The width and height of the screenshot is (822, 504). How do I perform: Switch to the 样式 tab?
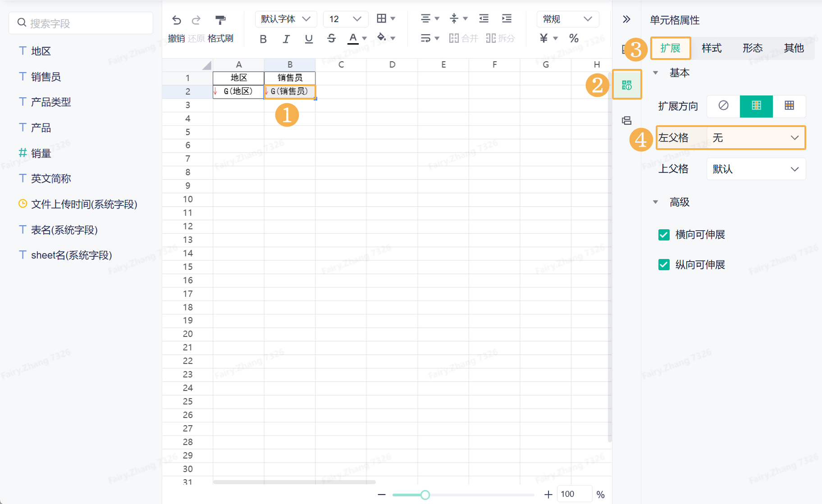(x=712, y=48)
